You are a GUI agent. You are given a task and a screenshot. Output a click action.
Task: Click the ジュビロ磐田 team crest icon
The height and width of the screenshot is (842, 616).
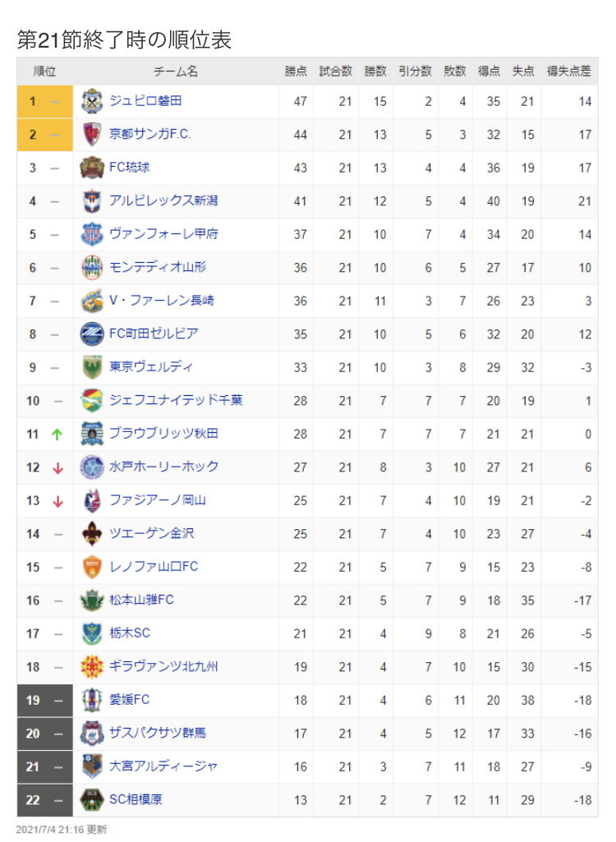point(91,101)
